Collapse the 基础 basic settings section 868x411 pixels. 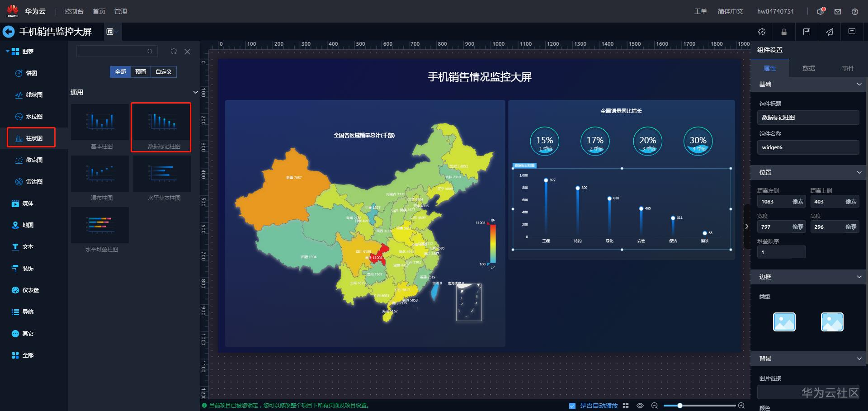(x=859, y=84)
